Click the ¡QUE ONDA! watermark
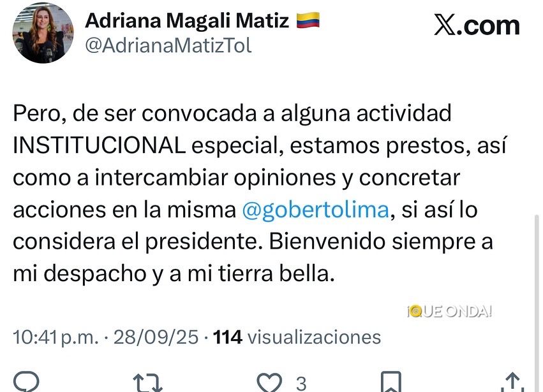This screenshot has height=392, width=543. tap(449, 311)
